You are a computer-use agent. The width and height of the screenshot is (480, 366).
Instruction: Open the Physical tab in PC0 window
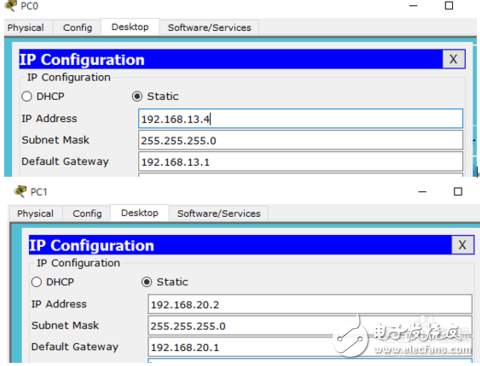click(26, 28)
